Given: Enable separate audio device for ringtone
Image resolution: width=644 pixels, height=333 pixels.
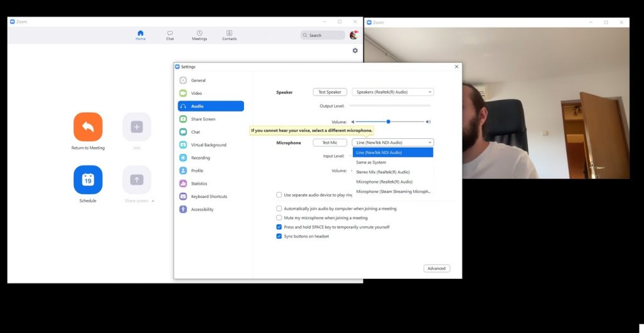Looking at the screenshot, I should click(x=279, y=195).
